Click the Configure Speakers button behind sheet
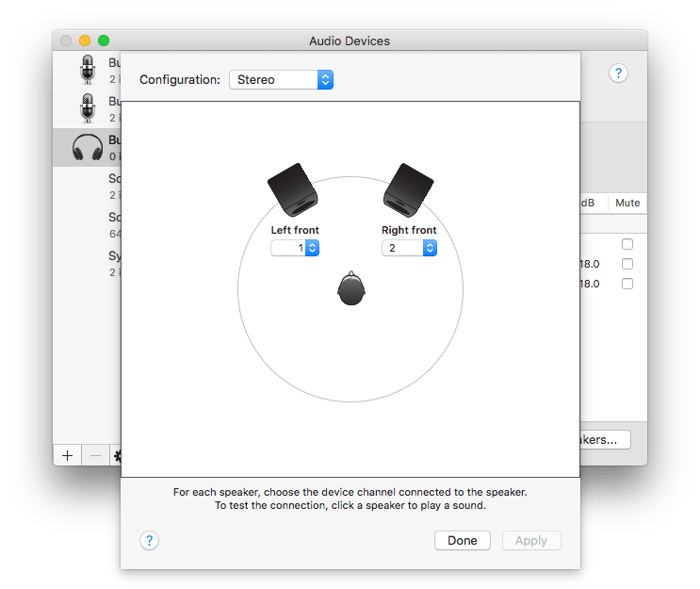Viewport: 700px width, 589px height. (606, 439)
